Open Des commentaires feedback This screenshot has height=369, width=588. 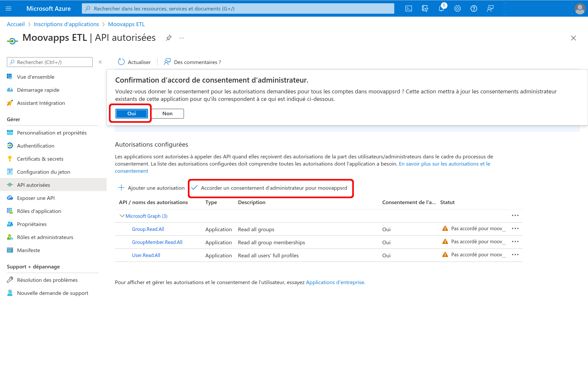192,62
